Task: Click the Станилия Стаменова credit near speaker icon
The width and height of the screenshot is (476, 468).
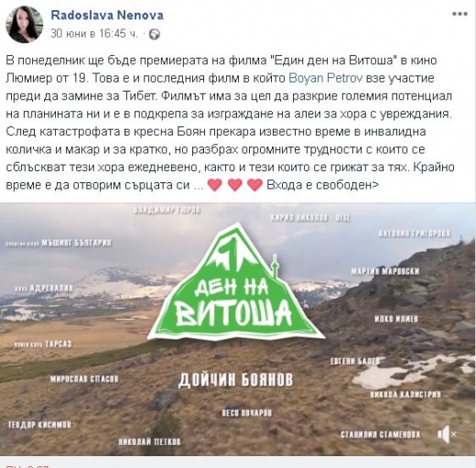Action: [x=380, y=434]
